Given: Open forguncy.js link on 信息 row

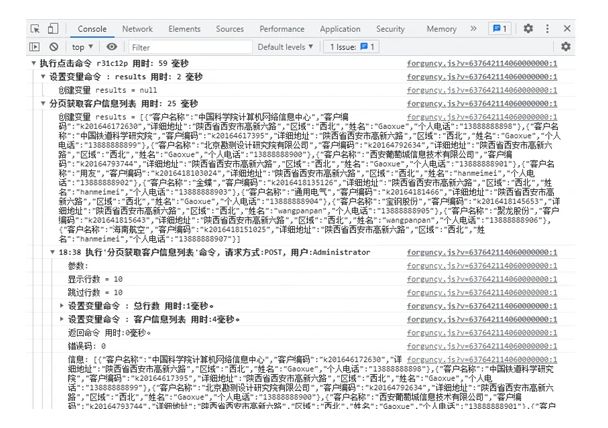Looking at the screenshot, I should (482, 360).
